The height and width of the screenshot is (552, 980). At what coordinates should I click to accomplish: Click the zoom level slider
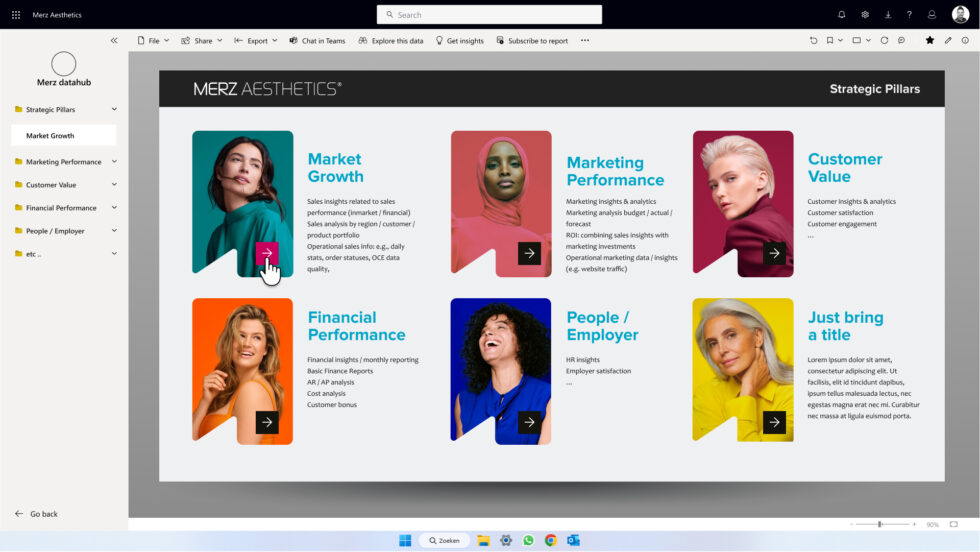880,524
